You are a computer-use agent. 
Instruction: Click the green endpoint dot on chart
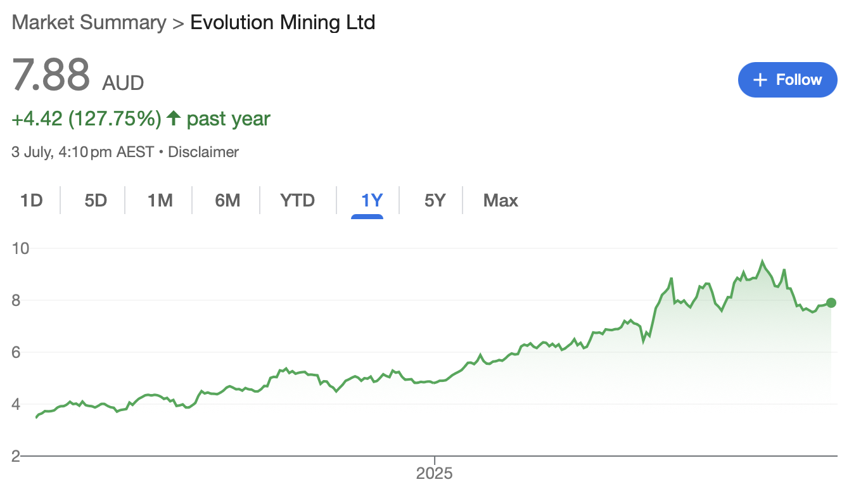click(831, 303)
